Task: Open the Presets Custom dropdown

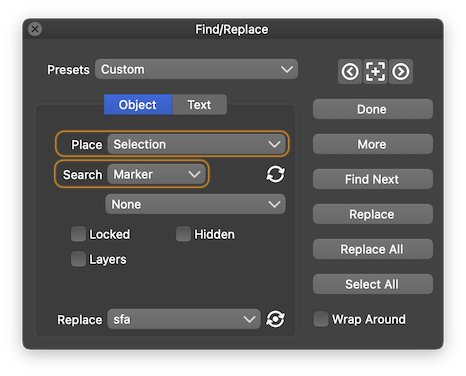Action: (x=196, y=69)
